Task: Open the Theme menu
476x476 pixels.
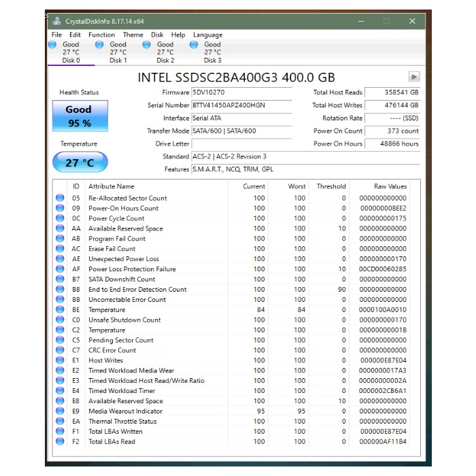Action: tap(133, 35)
